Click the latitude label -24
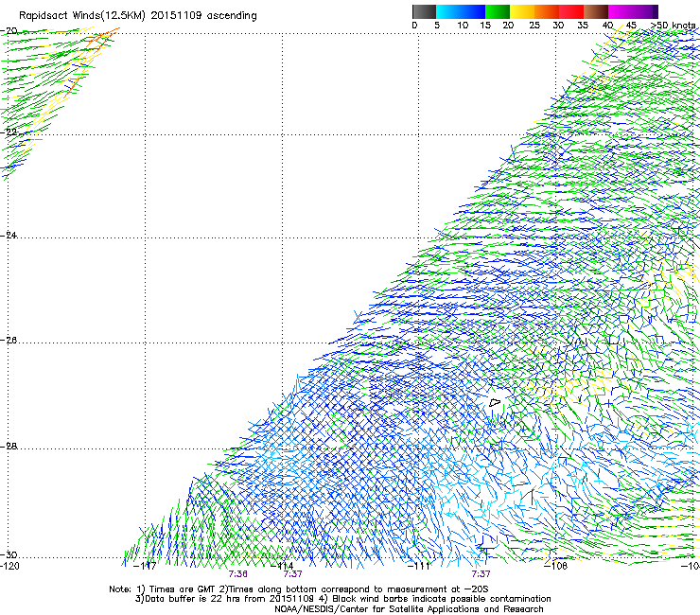 click(x=9, y=236)
